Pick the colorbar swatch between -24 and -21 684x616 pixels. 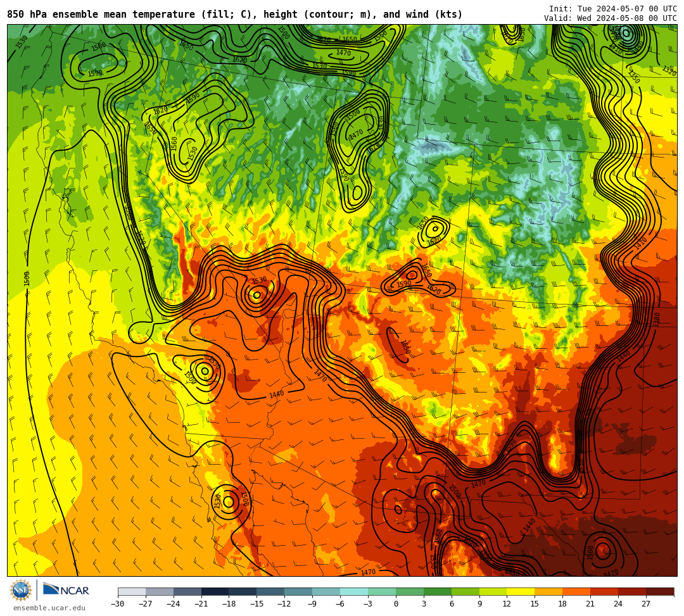(187, 591)
